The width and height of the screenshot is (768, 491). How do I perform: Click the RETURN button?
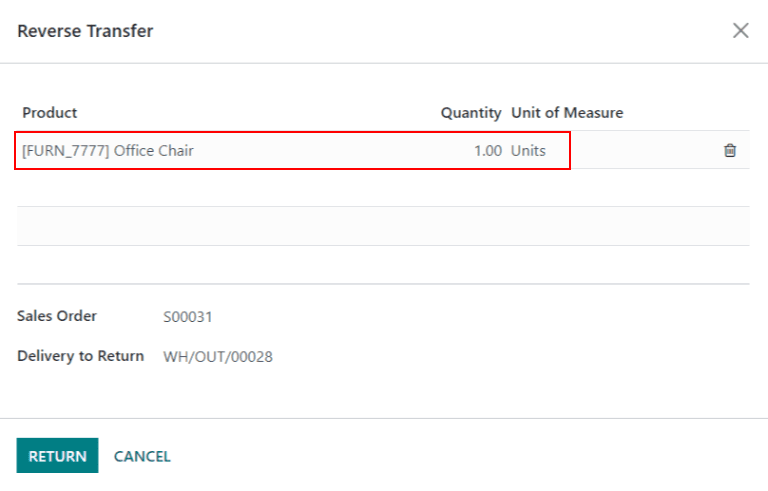[57, 456]
